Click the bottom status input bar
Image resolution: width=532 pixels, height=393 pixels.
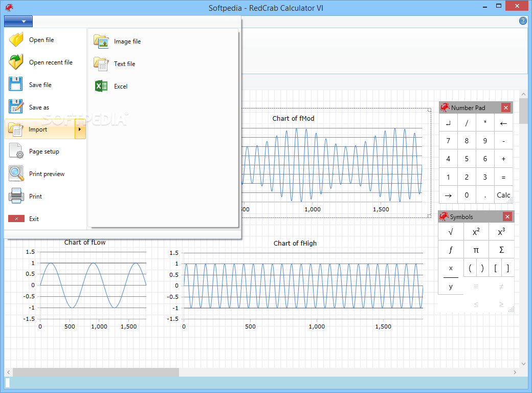266,383
